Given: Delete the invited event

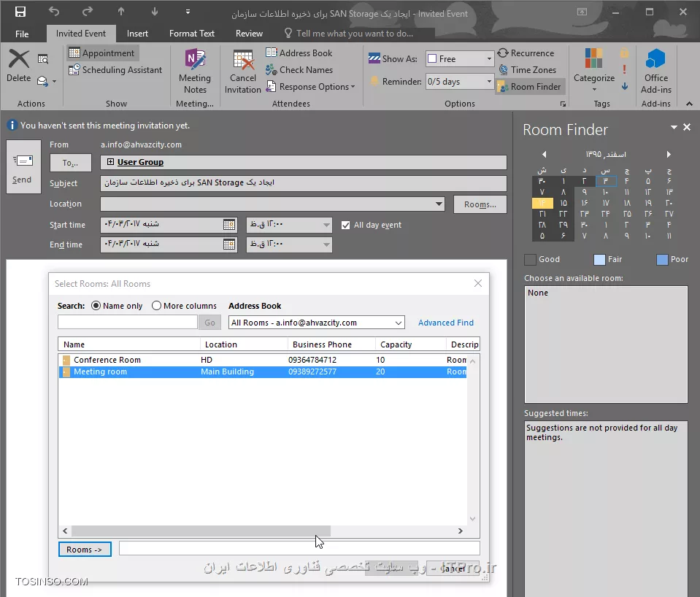Looking at the screenshot, I should [19, 66].
